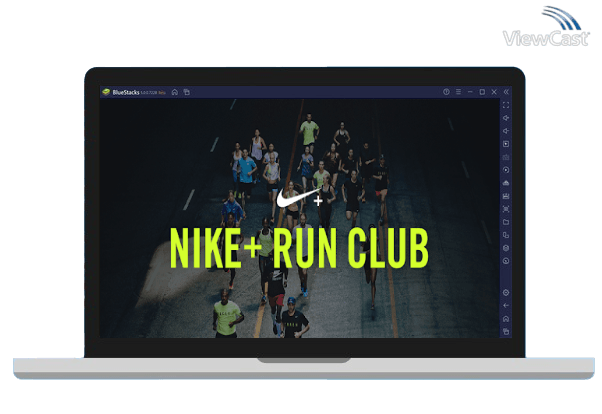Click the BlueStacks title text
The image size is (602, 414).
126,92
